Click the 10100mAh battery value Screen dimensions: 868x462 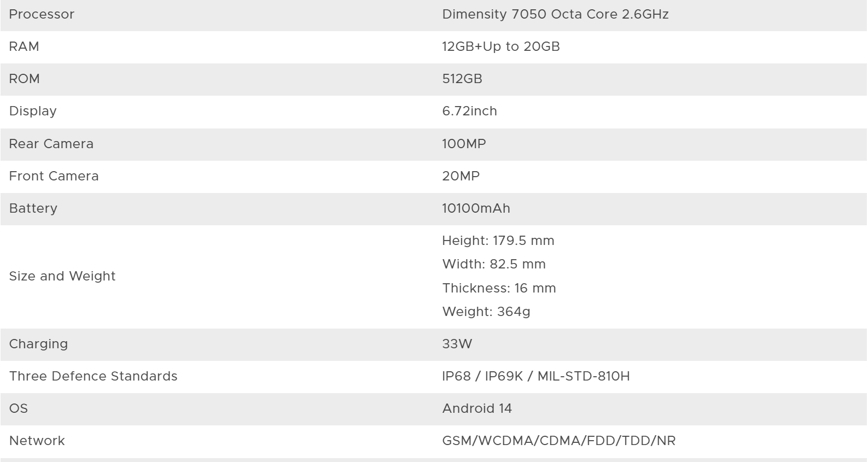pos(476,208)
